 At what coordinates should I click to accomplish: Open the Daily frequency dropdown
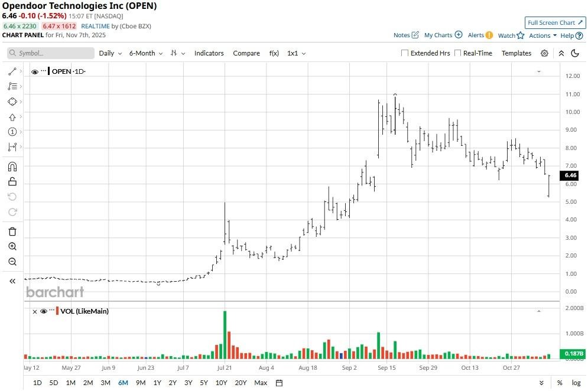click(111, 53)
